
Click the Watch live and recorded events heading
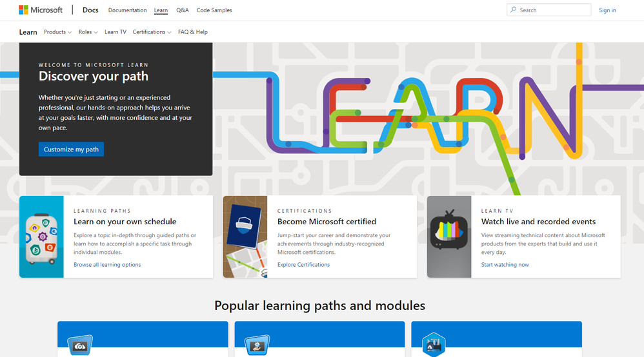[538, 222]
